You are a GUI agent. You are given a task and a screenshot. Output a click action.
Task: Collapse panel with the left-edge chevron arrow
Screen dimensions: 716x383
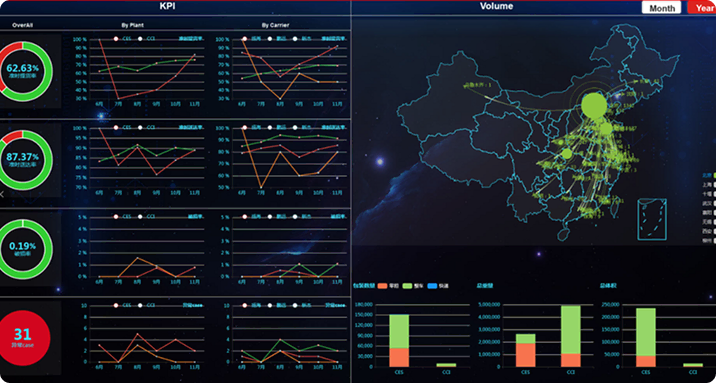point(2,194)
